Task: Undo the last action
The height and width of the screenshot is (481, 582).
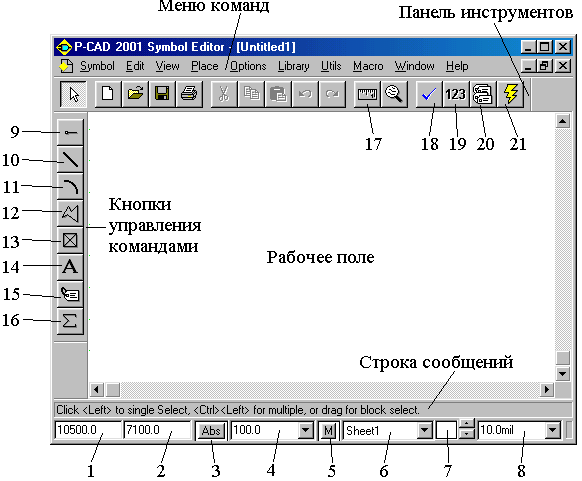Action: coord(305,94)
